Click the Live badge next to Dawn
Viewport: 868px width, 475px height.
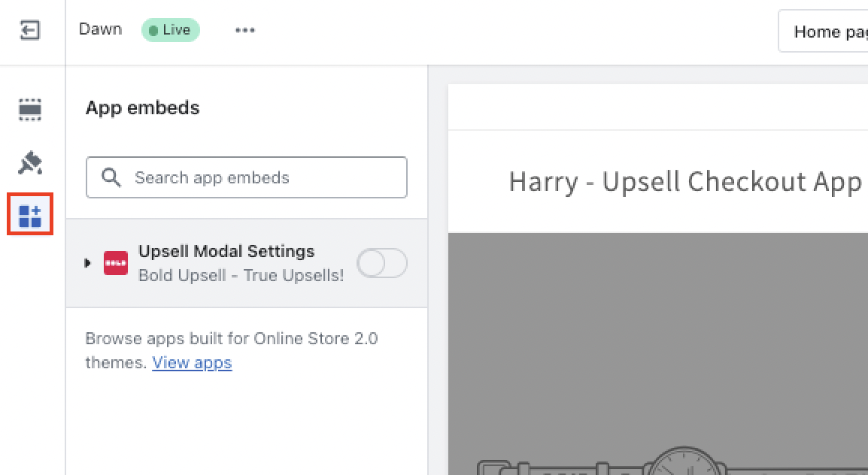coord(170,30)
